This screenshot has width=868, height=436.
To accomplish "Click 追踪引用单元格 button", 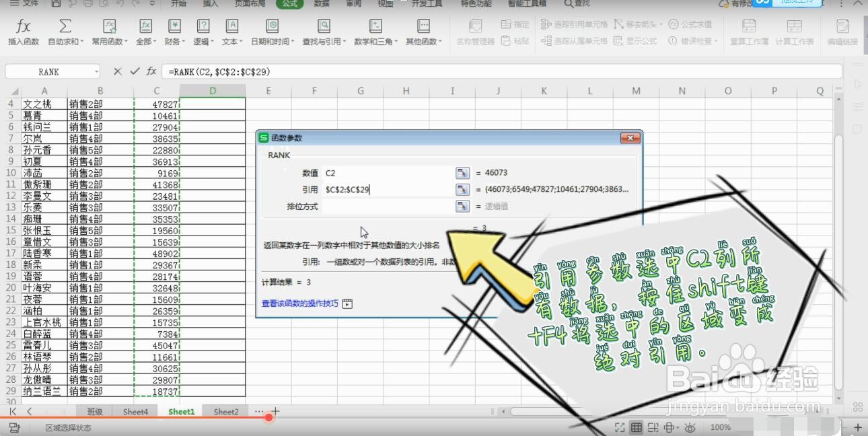I will tap(574, 24).
